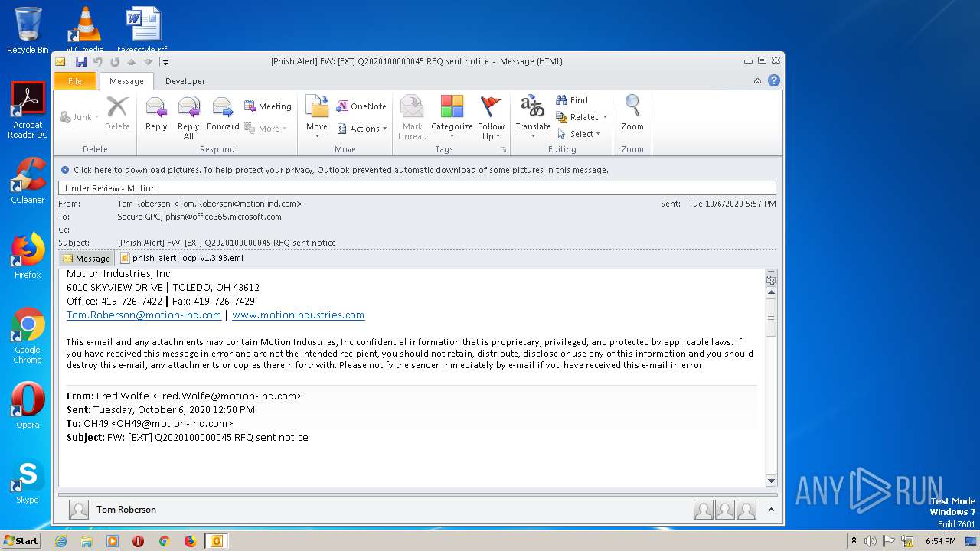Click the taskbar clock showing 6:54 PM

pyautogui.click(x=940, y=541)
